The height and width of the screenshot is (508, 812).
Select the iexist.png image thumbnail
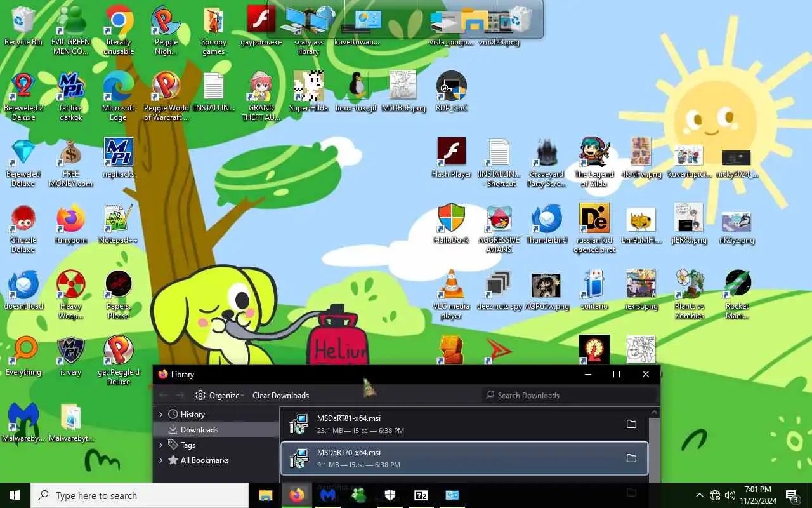(641, 290)
